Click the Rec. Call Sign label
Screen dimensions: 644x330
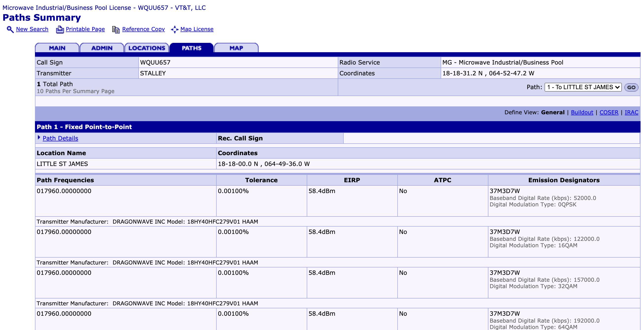[x=240, y=138]
